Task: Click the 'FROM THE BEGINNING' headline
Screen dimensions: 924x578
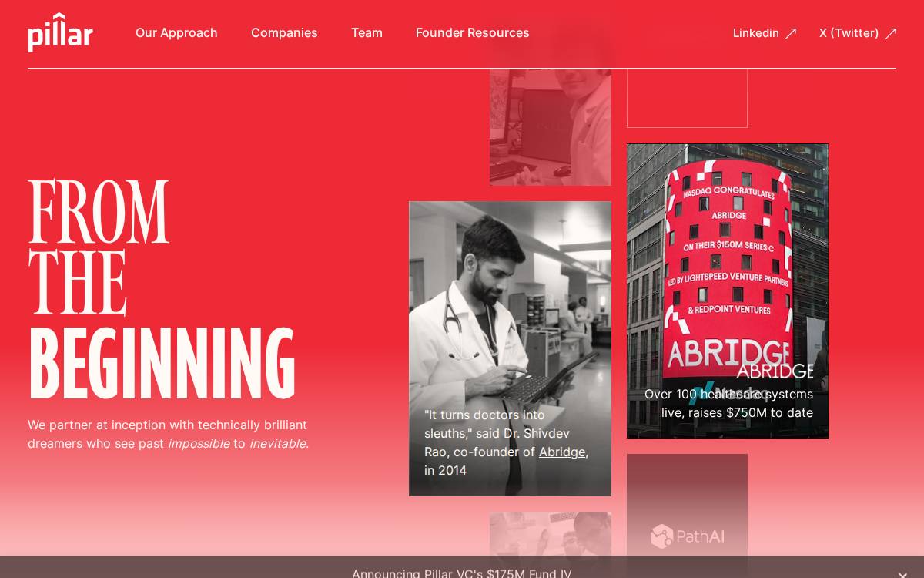Action: pos(162,289)
